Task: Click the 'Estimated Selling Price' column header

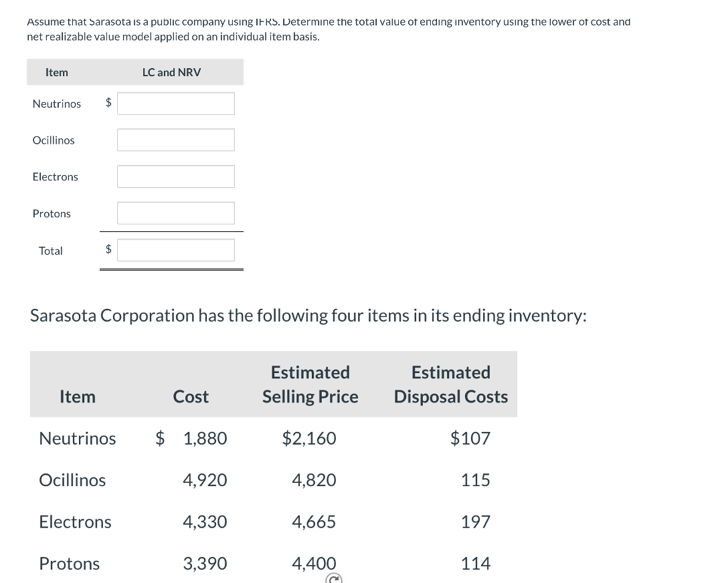Action: [310, 384]
